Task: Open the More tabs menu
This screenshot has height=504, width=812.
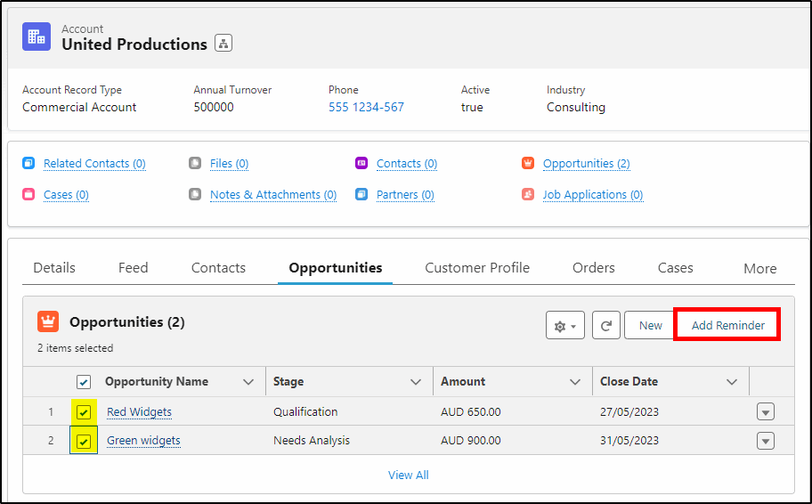Action: (759, 268)
